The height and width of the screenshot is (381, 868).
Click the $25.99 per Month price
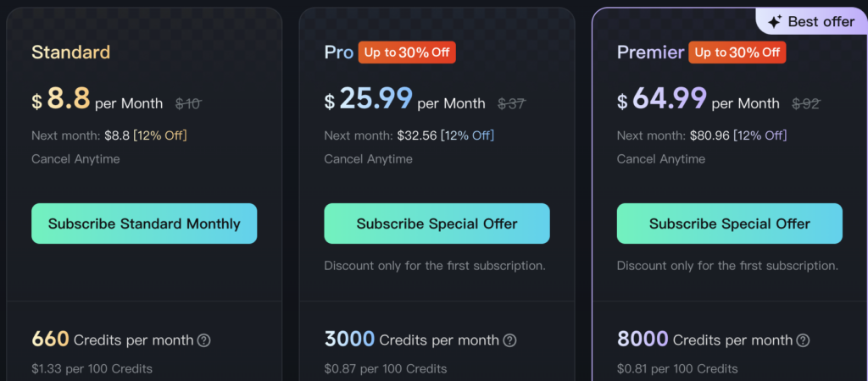[x=405, y=101]
